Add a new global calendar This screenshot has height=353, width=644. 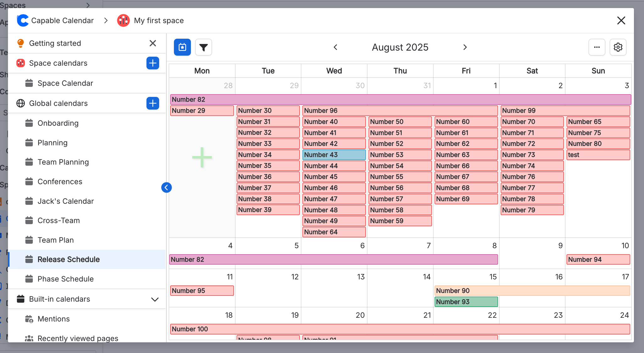[x=153, y=103]
